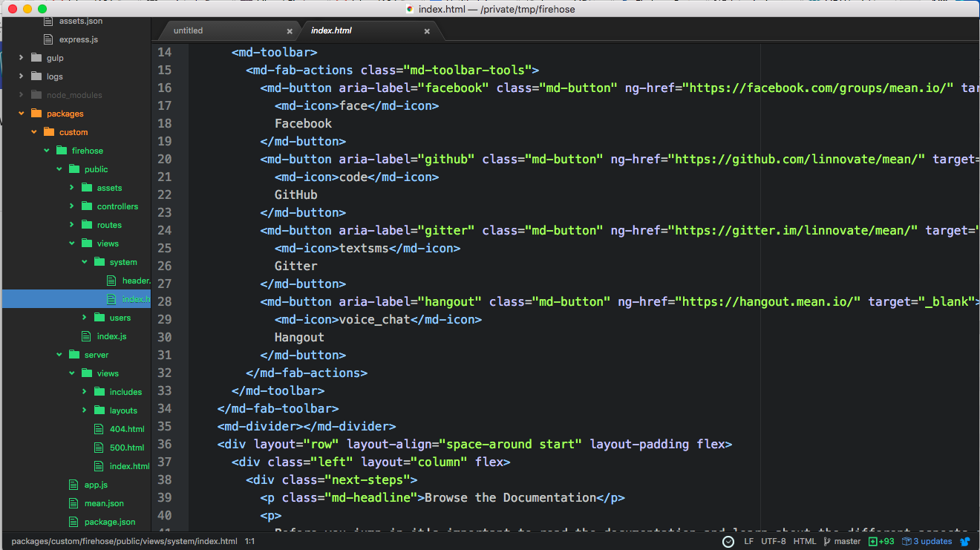Expand the users folder chevron
Screen dimensions: 980x550
(x=84, y=318)
